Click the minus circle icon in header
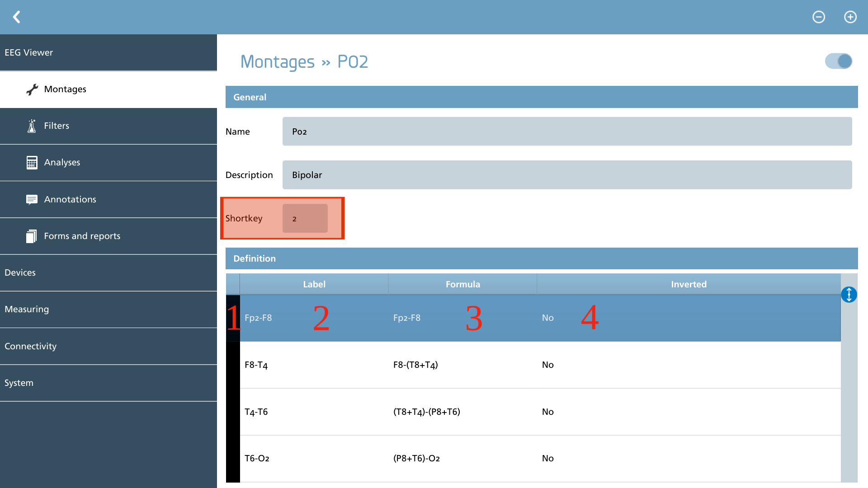The image size is (868, 488). tap(819, 17)
